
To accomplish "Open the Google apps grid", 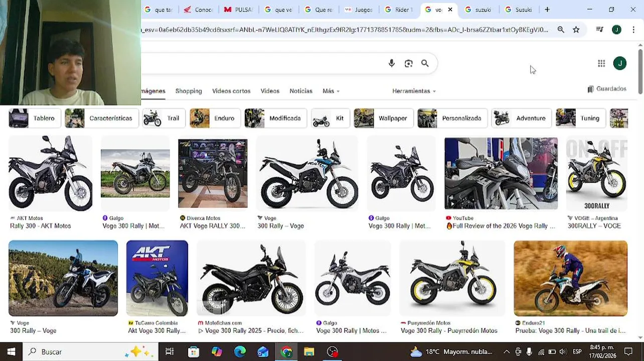I will tap(601, 63).
